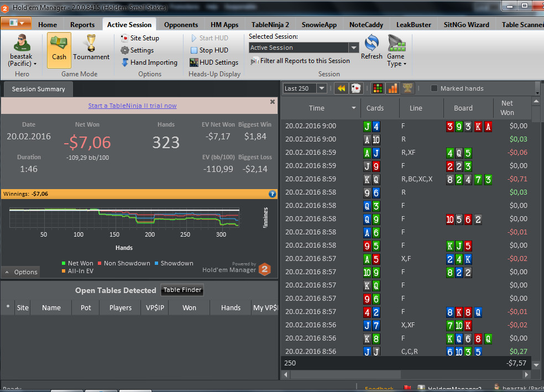The width and height of the screenshot is (544, 392).
Task: Select the hand with line X,XF
Action: point(406,325)
